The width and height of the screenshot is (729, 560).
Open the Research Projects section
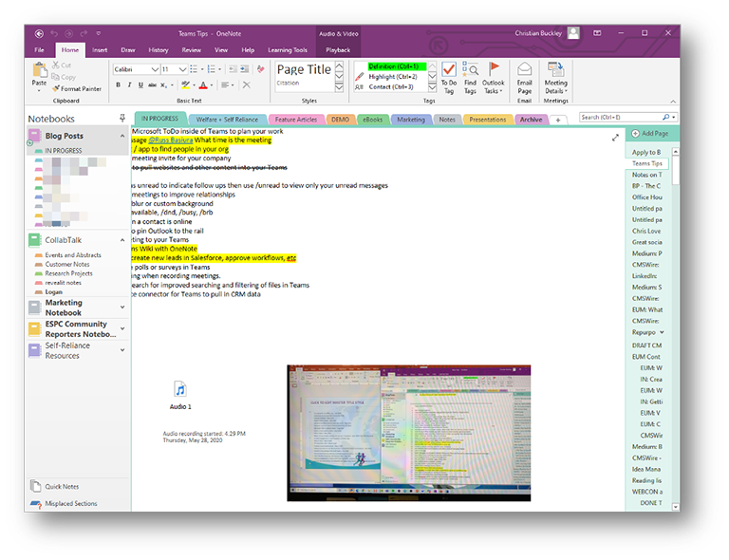68,273
